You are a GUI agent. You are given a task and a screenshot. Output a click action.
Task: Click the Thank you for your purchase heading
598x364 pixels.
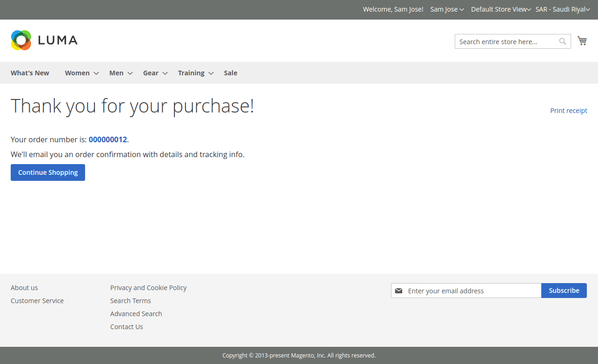pos(133,106)
